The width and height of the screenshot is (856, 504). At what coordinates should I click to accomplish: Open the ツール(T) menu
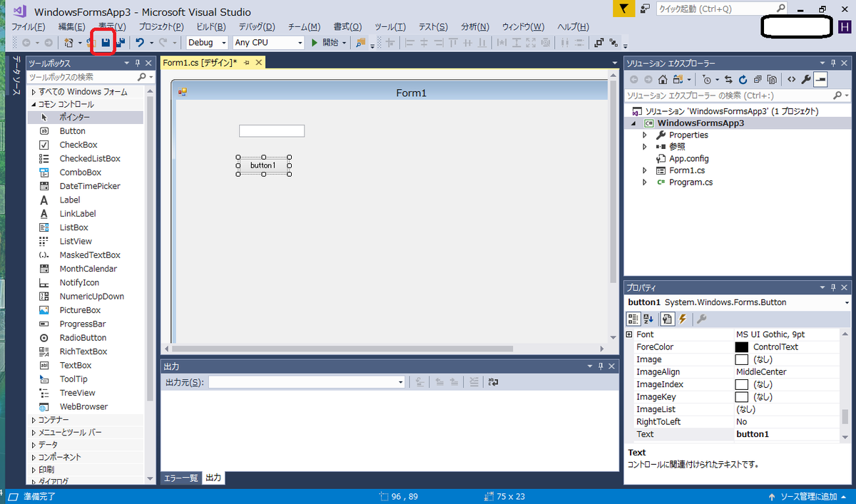click(390, 27)
